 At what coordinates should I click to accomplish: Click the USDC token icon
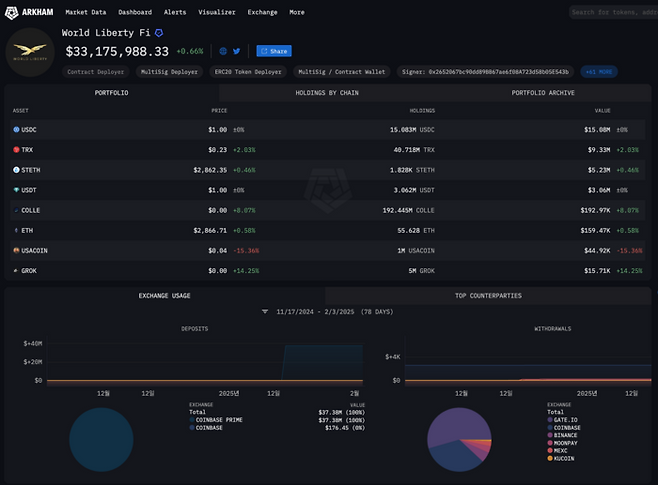click(x=16, y=130)
